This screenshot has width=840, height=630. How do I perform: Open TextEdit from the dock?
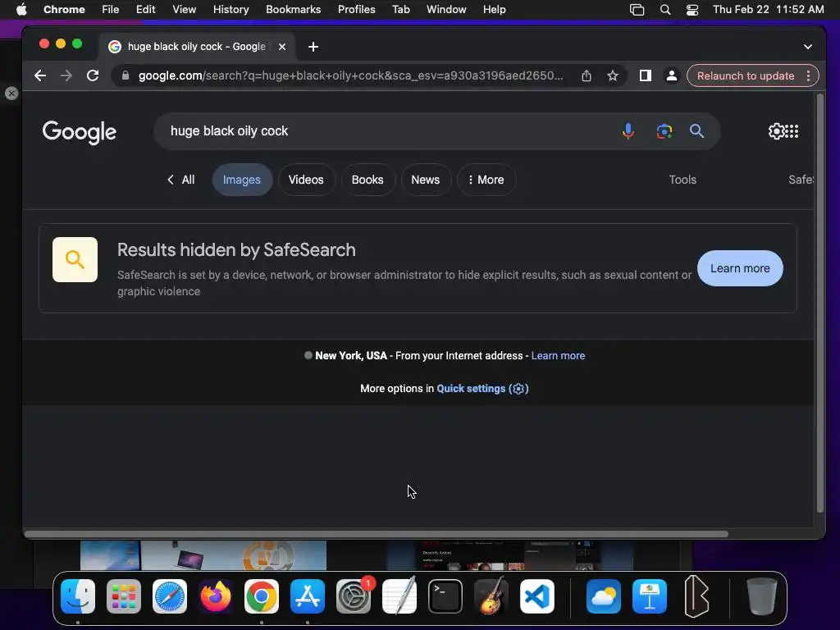399,596
